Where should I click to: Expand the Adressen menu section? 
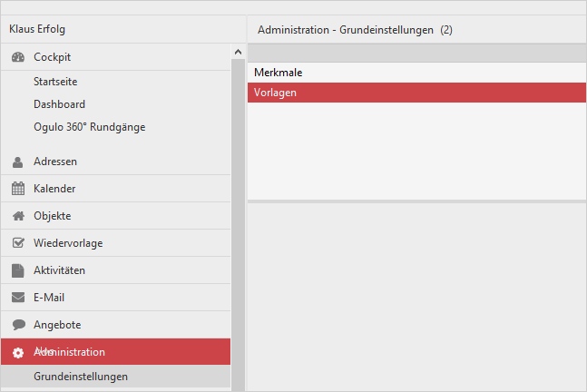55,162
